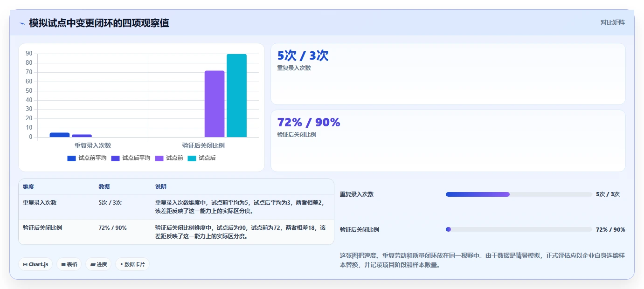Image resolution: width=644 pixels, height=289 pixels.
Task: Click the 数据 column header
Action: 104,187
